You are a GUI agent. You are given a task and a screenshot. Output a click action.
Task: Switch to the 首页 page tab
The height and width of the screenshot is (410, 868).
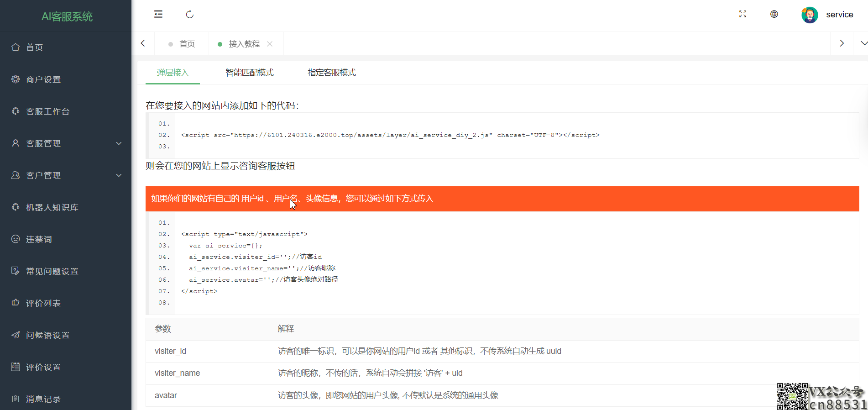point(182,44)
